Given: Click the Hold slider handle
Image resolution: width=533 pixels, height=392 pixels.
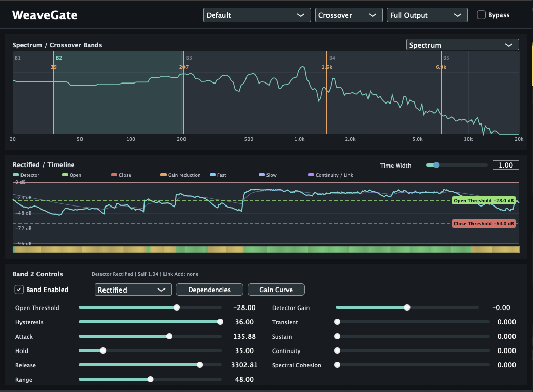Looking at the screenshot, I should coord(103,350).
